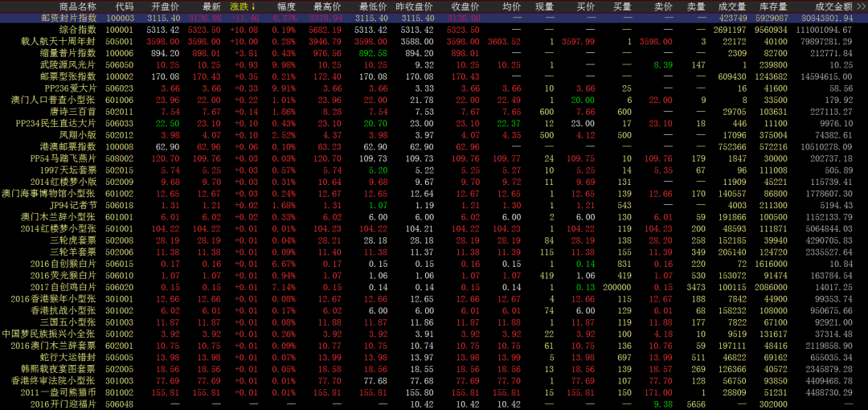The width and height of the screenshot is (868, 410).
Task: Click the 现量 column header
Action: coord(544,6)
